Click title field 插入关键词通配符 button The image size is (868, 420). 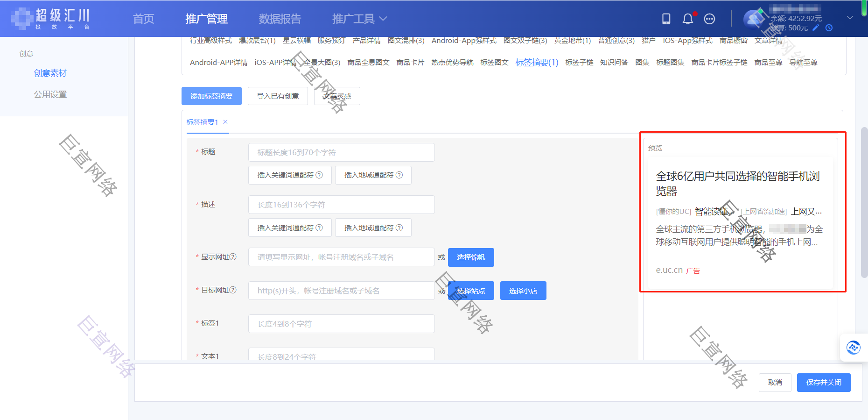tap(290, 175)
